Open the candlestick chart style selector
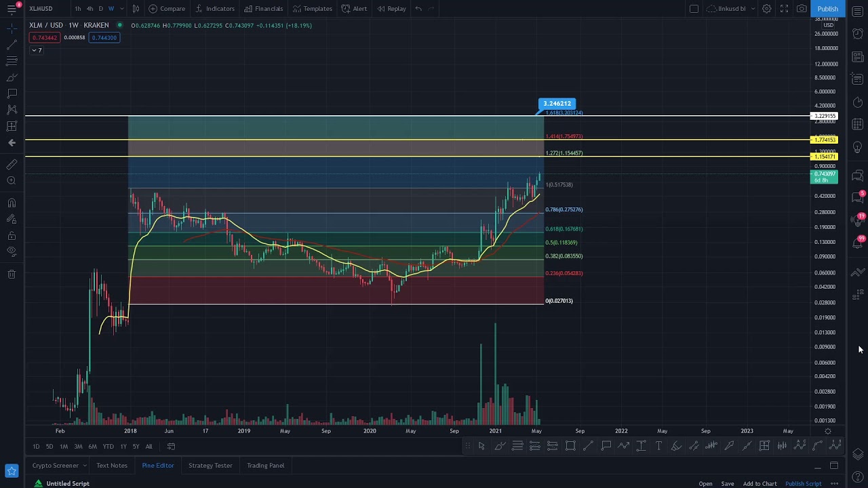This screenshot has height=488, width=868. [136, 9]
